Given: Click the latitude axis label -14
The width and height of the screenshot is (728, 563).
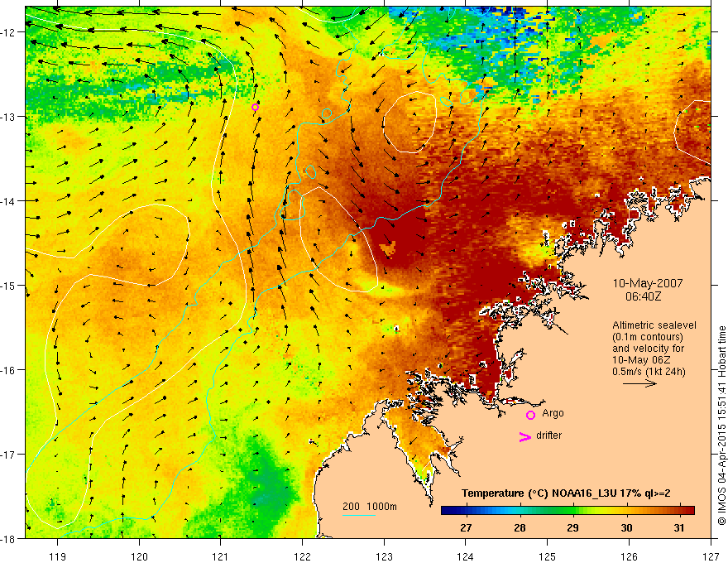Looking at the screenshot, I should tap(10, 201).
